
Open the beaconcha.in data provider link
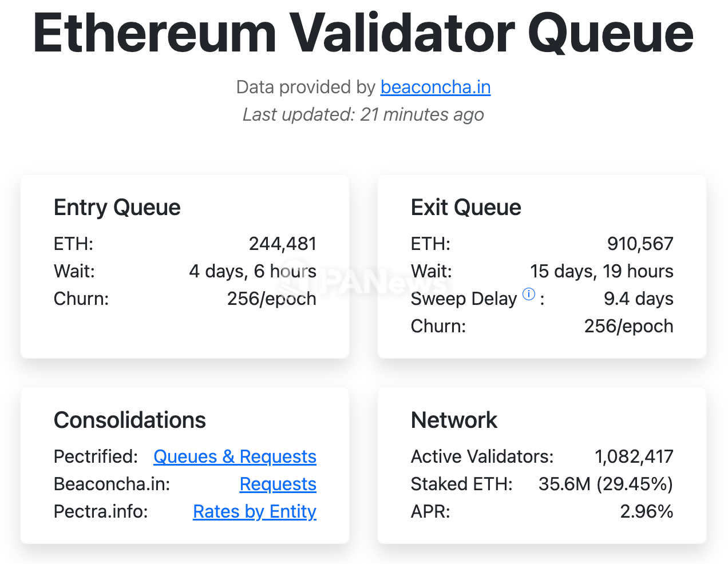tap(435, 87)
